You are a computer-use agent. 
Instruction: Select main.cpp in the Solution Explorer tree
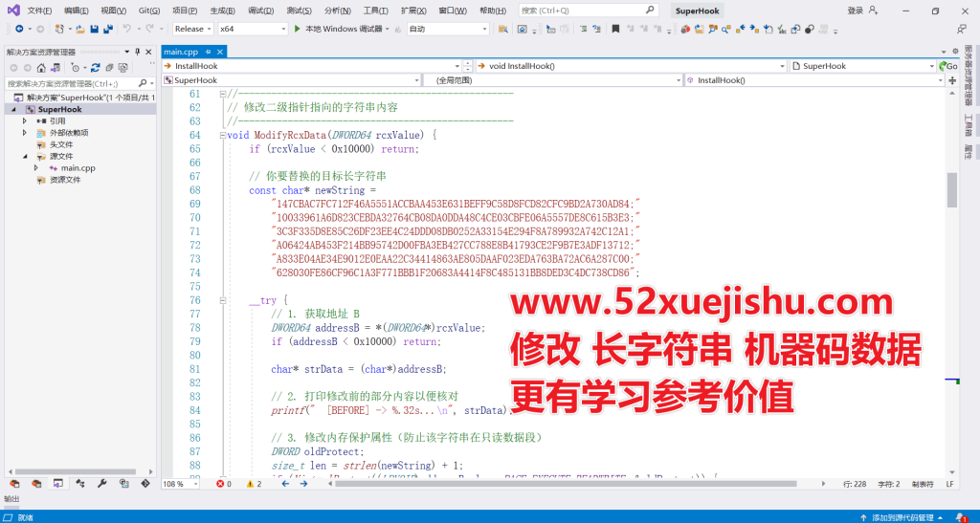coord(78,168)
